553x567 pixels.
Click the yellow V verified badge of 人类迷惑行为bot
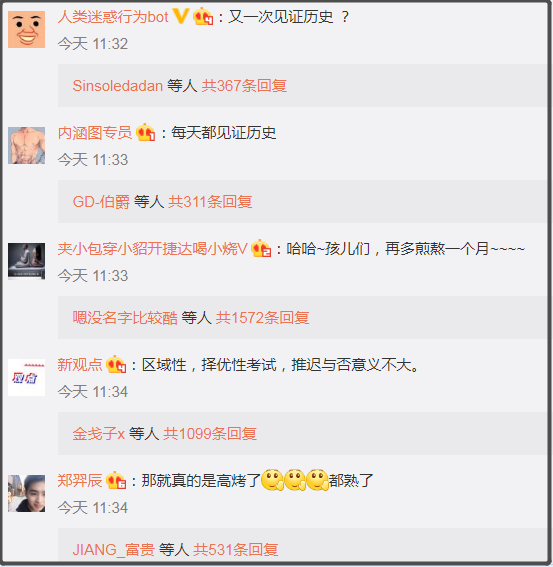[181, 17]
